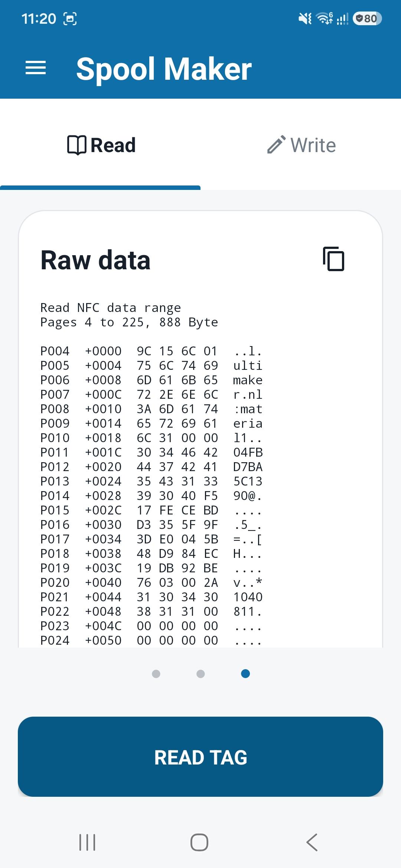Tap the Spool Maker app title

click(164, 69)
